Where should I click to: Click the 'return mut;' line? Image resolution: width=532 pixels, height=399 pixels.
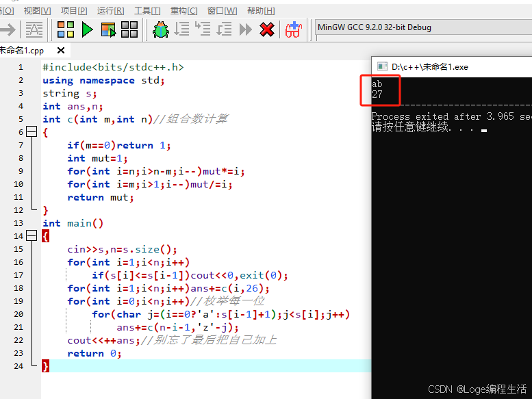coord(101,197)
